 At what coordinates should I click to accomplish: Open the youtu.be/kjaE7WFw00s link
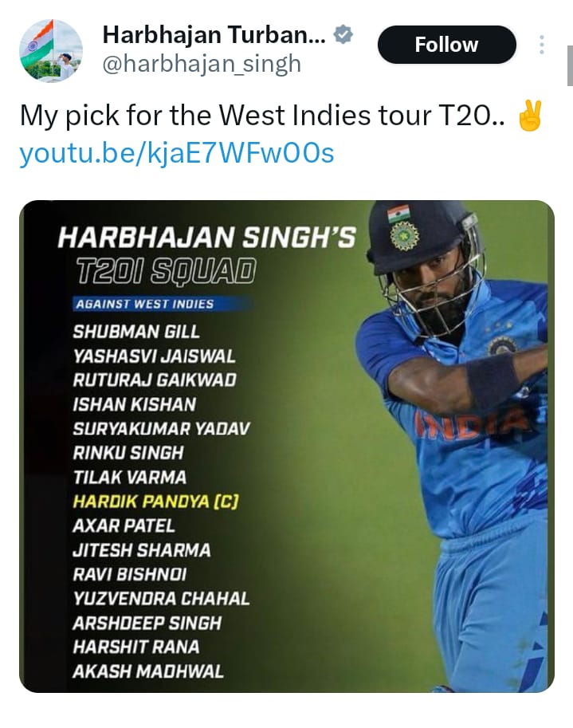click(x=176, y=153)
